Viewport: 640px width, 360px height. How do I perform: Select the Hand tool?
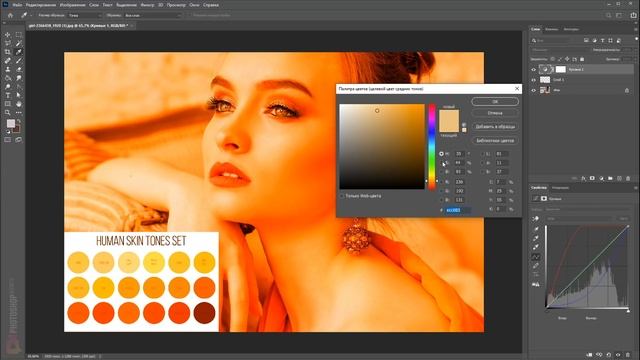[19, 104]
